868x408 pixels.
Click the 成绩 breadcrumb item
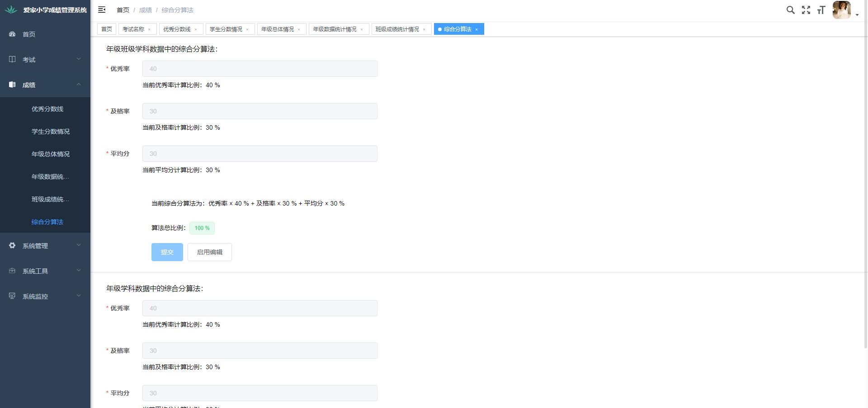click(146, 10)
